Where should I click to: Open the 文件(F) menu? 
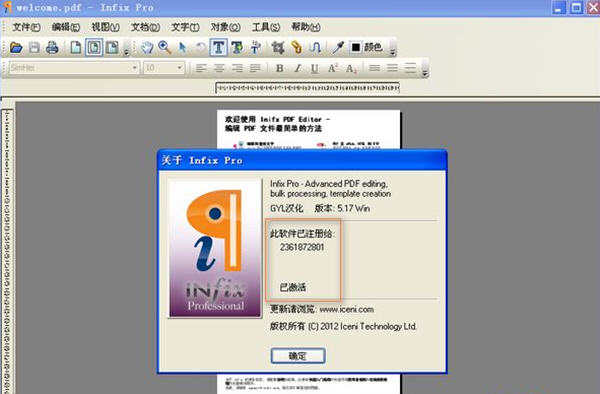click(x=26, y=27)
